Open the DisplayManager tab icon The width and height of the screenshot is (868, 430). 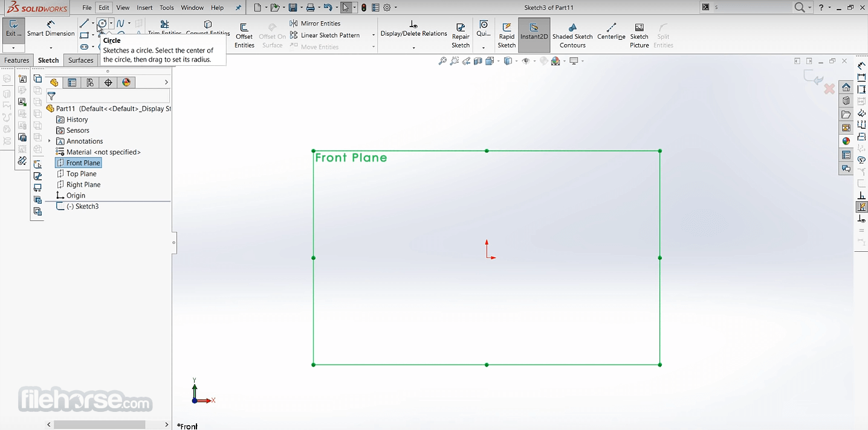pos(126,83)
